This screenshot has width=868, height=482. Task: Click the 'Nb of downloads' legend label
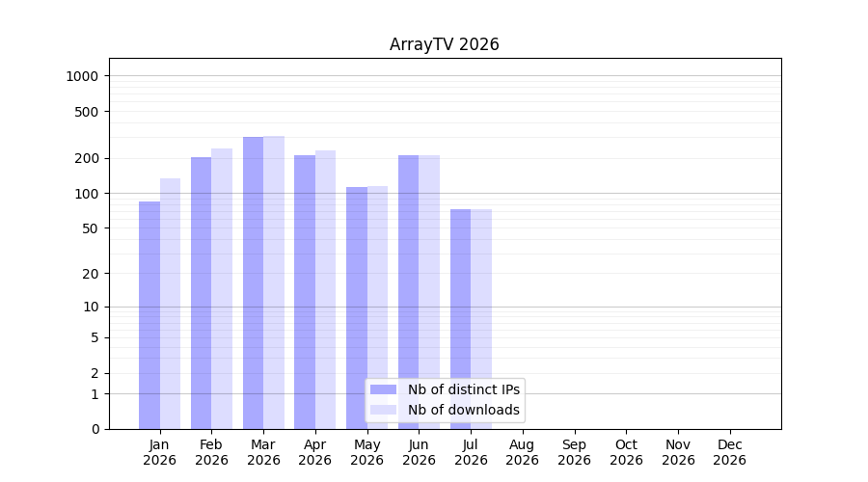pos(464,410)
